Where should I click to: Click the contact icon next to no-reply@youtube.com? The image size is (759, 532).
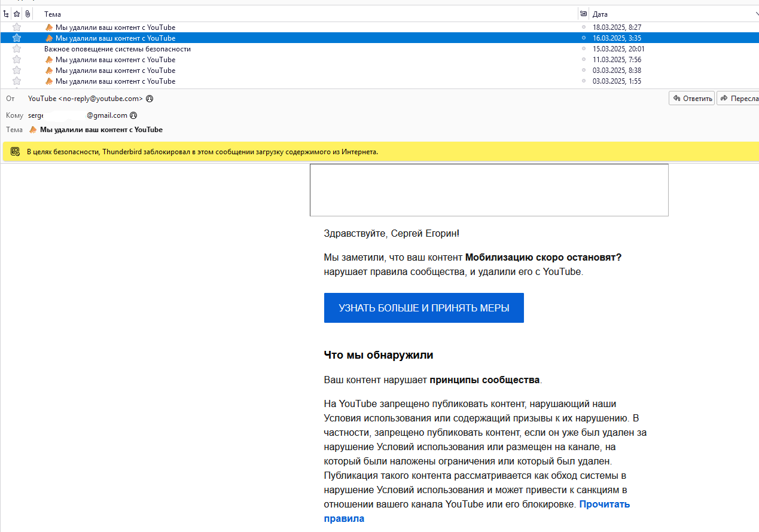click(x=150, y=99)
